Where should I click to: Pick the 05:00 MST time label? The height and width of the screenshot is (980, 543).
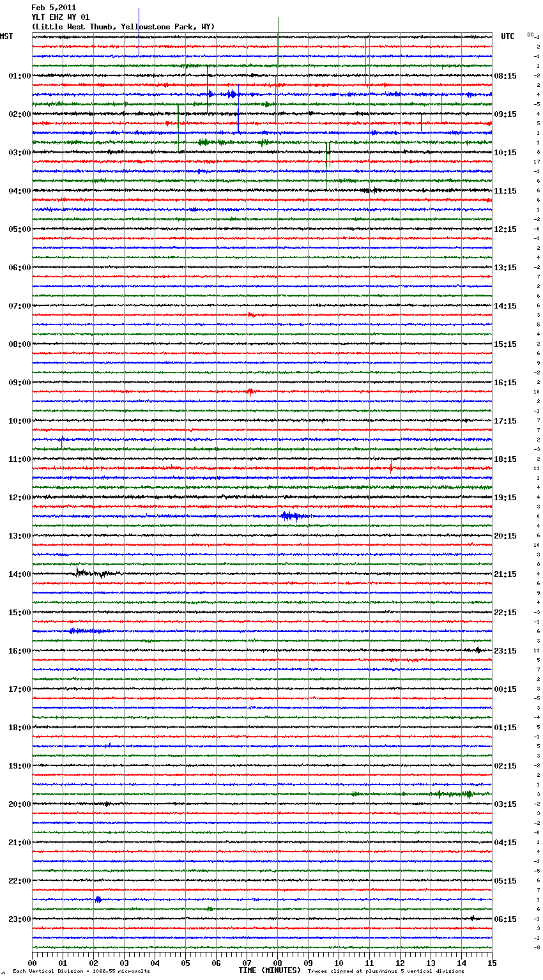20,229
